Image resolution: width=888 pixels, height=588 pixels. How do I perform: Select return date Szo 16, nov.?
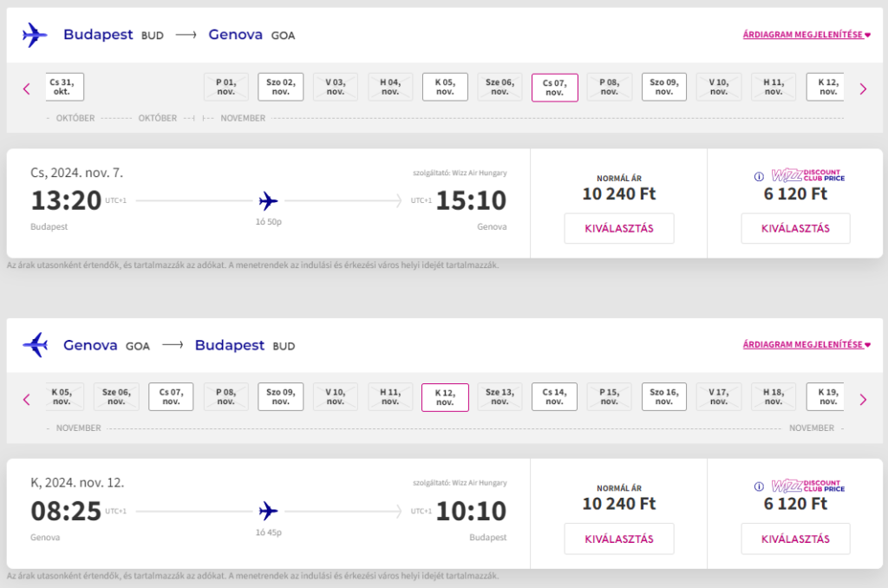664,396
